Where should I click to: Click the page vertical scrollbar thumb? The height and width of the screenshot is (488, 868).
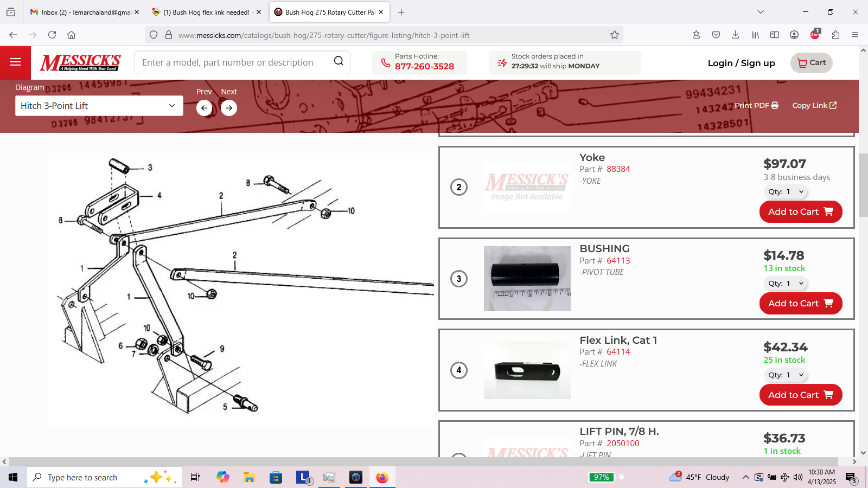coord(863,184)
